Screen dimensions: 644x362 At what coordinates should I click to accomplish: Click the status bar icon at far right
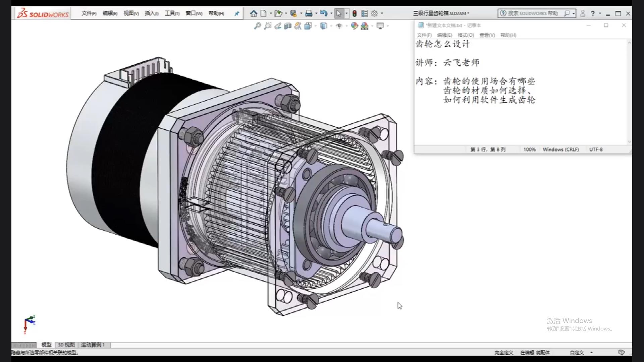pos(622,352)
